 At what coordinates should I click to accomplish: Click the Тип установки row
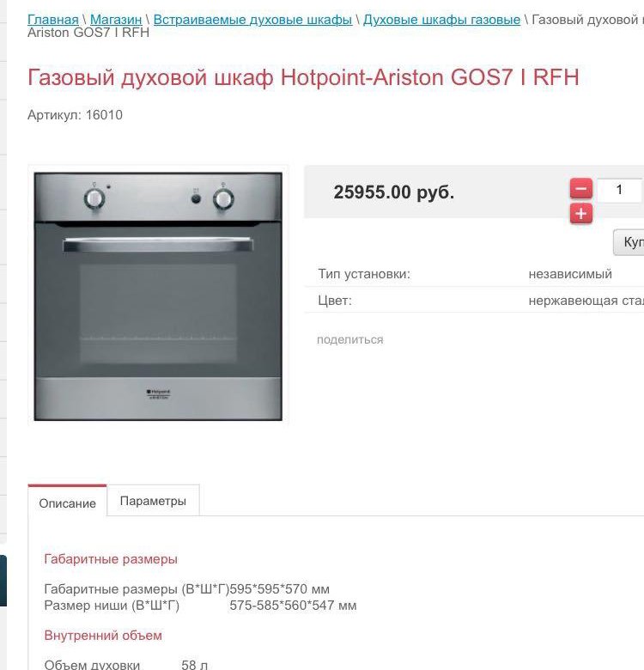[474, 274]
